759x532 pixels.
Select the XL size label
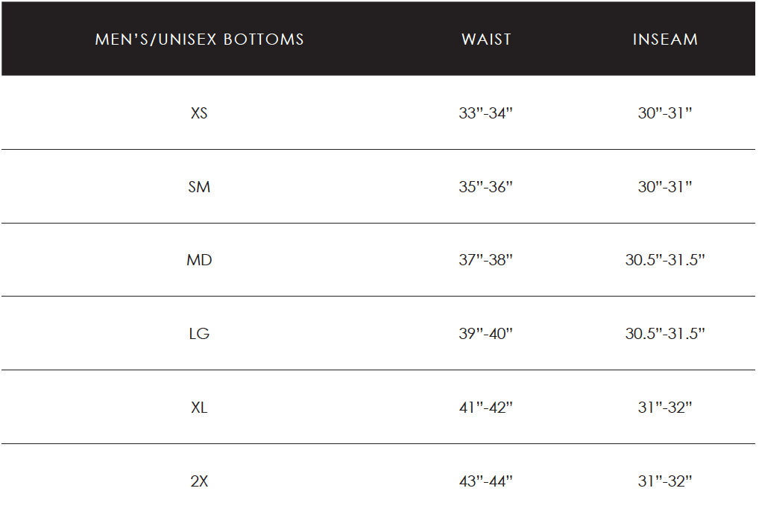pyautogui.click(x=199, y=408)
